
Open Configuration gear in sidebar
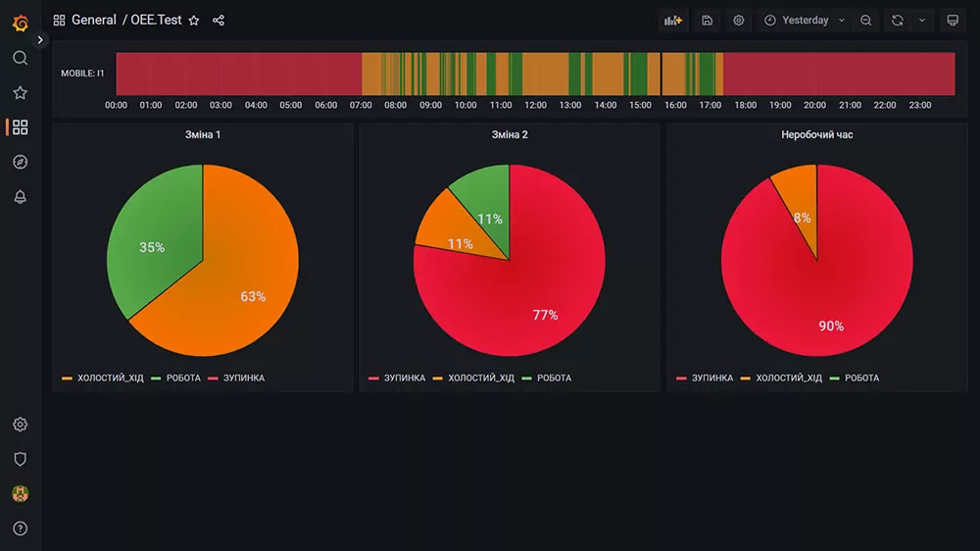(x=20, y=425)
